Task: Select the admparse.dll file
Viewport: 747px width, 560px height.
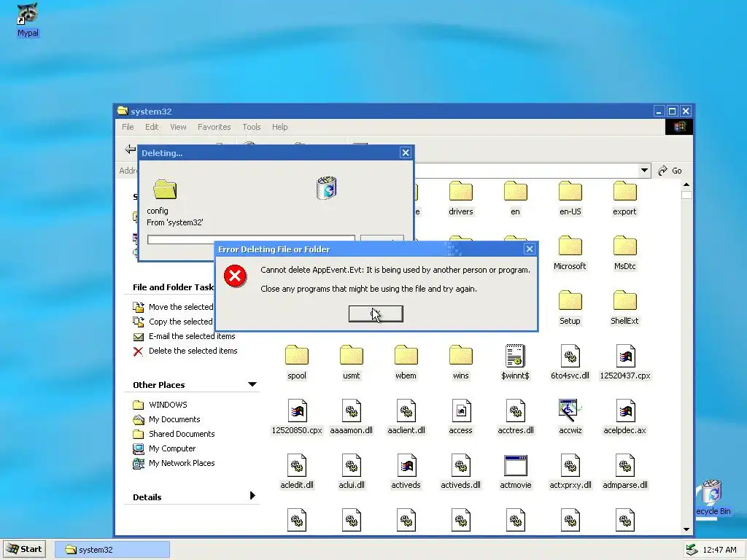Action: 625,472
